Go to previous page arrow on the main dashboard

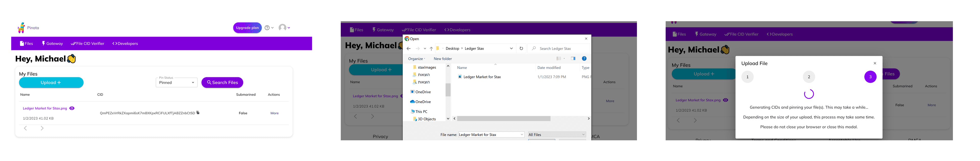[x=26, y=128]
